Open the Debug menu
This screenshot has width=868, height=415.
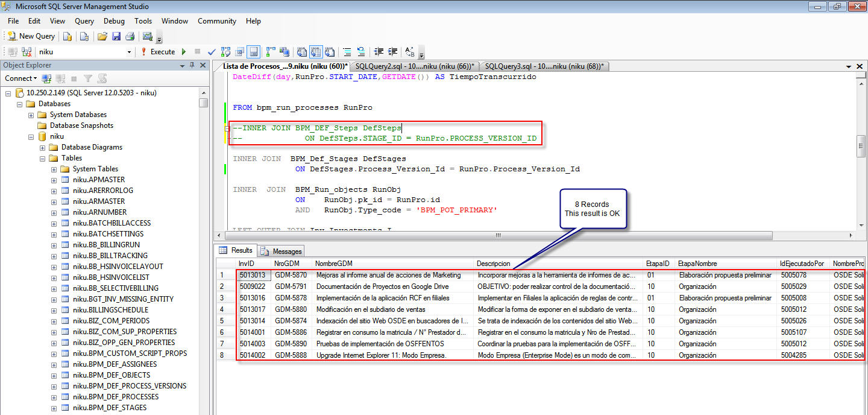(114, 21)
